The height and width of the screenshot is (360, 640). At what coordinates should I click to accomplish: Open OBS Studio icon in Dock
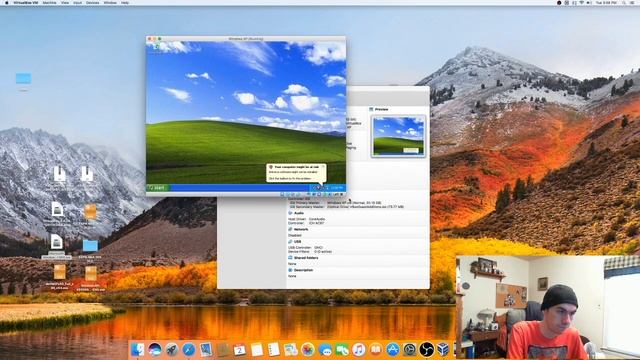point(427,349)
